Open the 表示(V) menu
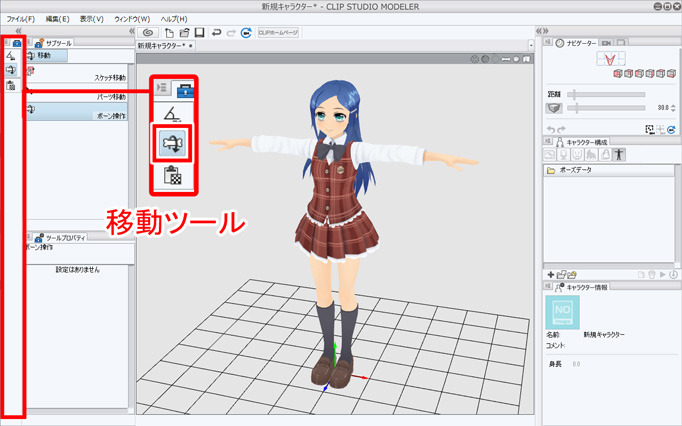 92,19
